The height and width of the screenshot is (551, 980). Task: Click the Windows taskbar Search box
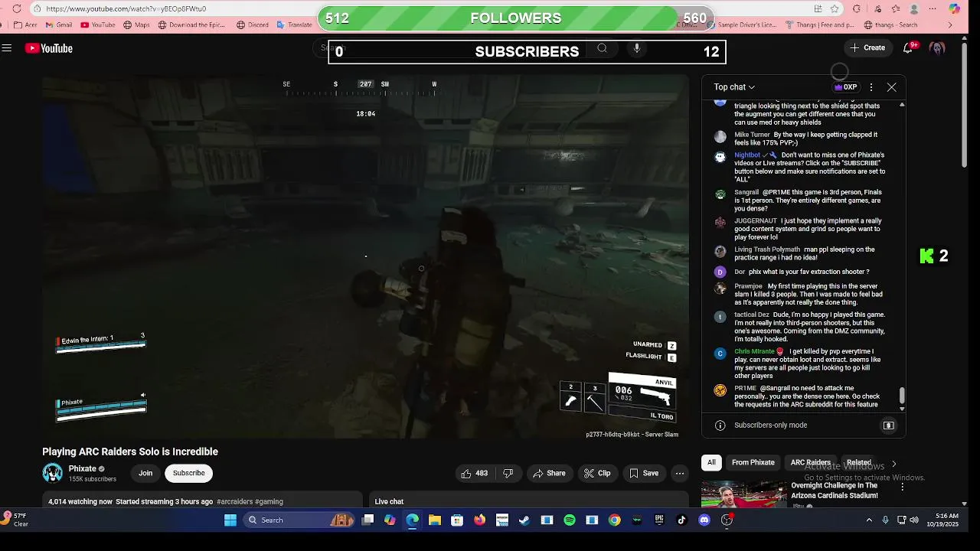[300, 520]
